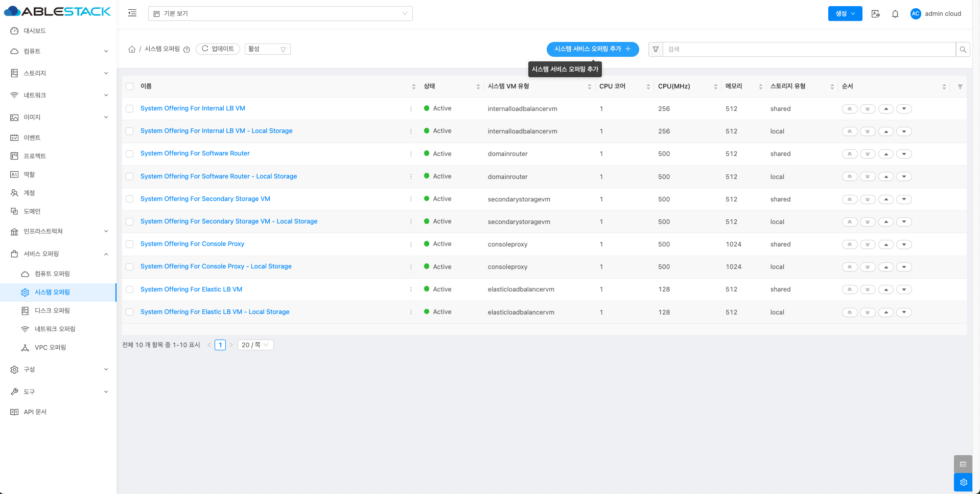Move System Offering For Internal LB VM to top
Image resolution: width=980 pixels, height=494 pixels.
(x=849, y=109)
